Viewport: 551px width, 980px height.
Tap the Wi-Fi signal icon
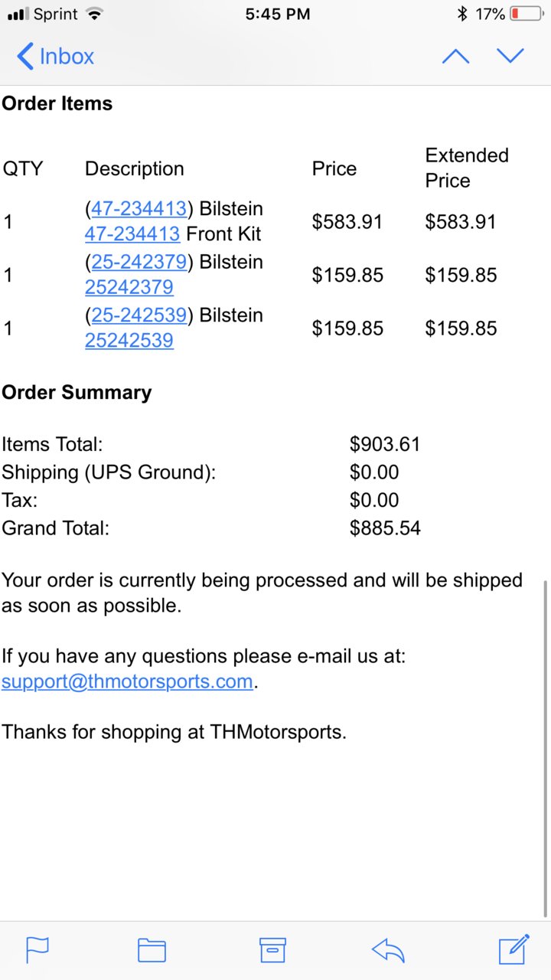(x=94, y=14)
